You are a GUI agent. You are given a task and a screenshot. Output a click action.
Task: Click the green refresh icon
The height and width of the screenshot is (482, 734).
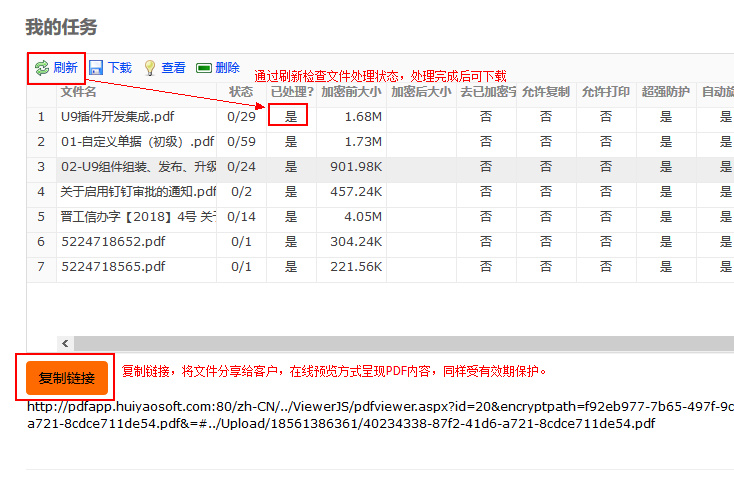coord(41,68)
